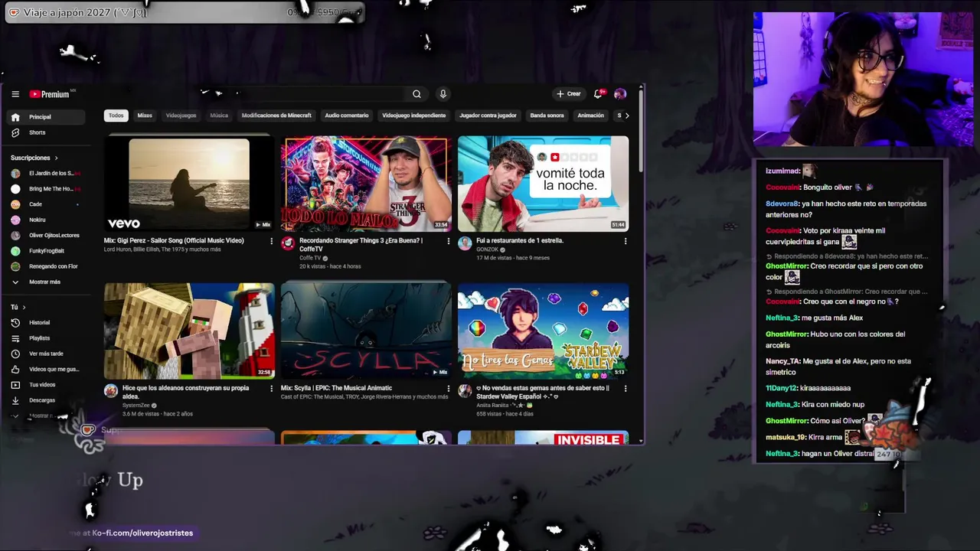
Task: Select the Mixes filter chip
Action: pyautogui.click(x=145, y=116)
